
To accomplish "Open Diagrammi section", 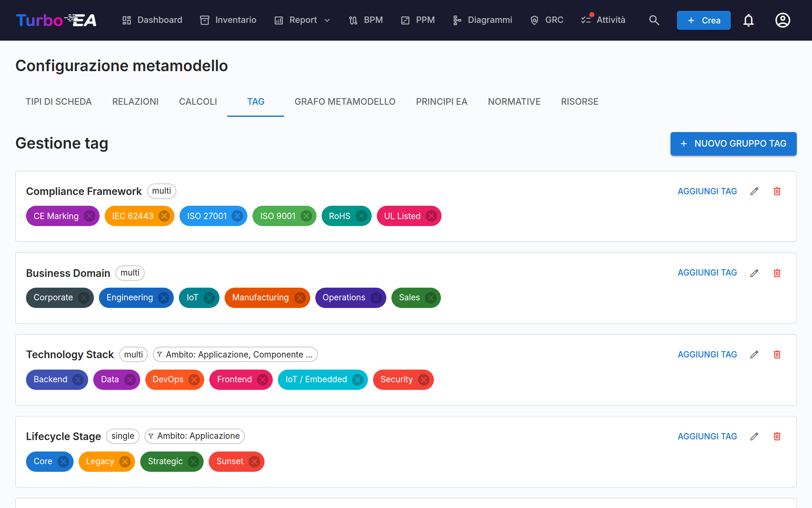I will (x=482, y=20).
